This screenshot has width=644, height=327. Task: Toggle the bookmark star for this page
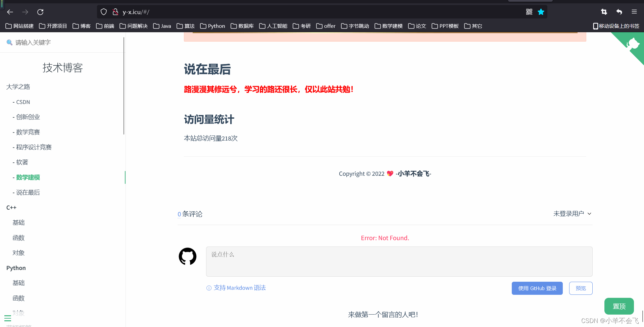(x=541, y=12)
